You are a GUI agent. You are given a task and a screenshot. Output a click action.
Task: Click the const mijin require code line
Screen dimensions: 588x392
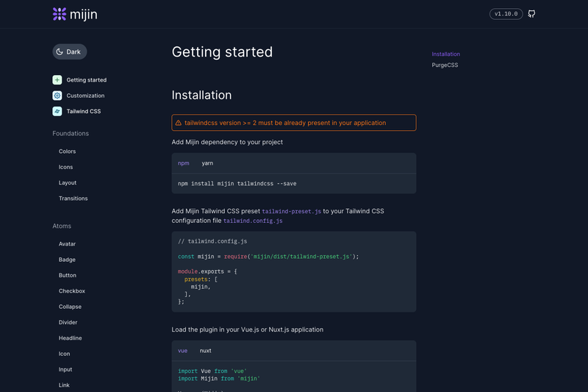268,257
